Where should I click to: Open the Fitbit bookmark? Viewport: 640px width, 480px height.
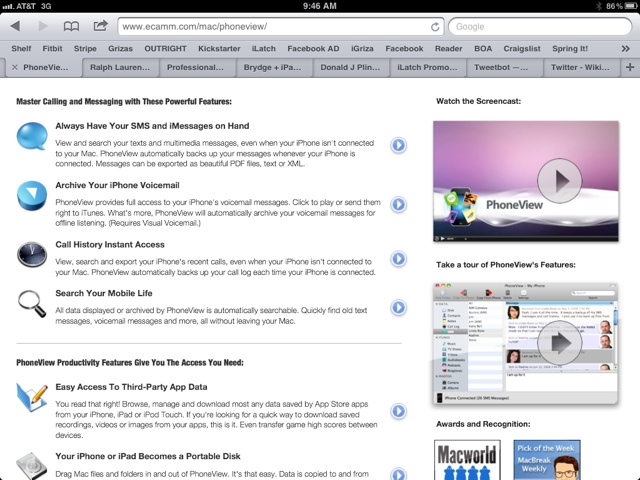pyautogui.click(x=53, y=49)
